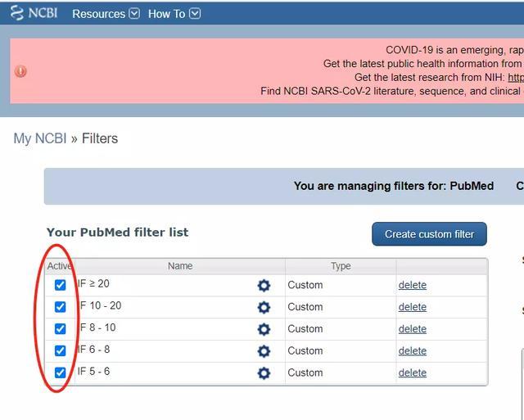Uncheck the IF ≥ 20 active checkbox
524x420 pixels.
point(60,285)
